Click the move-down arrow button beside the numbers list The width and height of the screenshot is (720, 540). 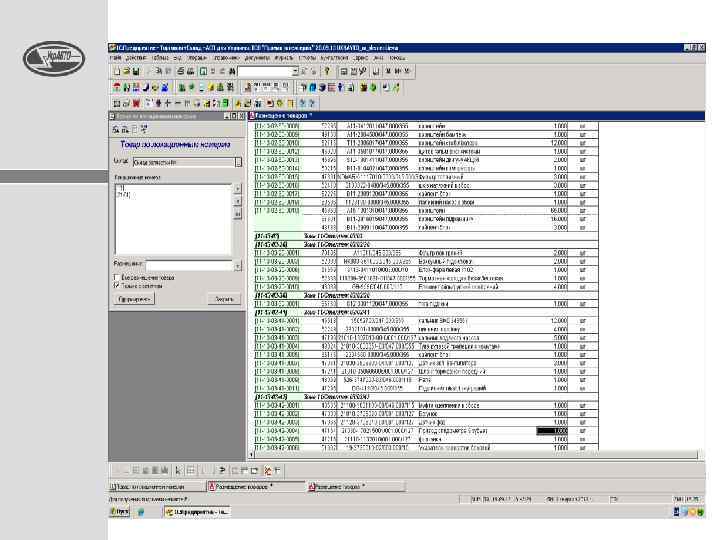[237, 202]
